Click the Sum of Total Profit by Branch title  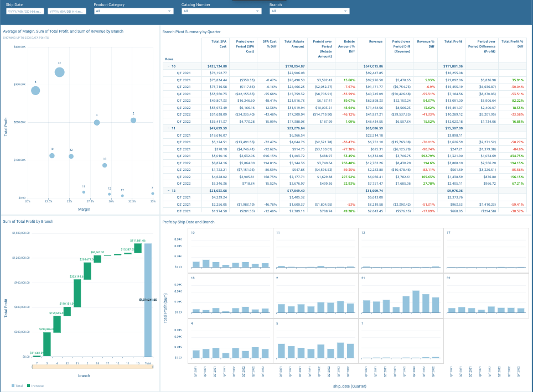coord(28,222)
